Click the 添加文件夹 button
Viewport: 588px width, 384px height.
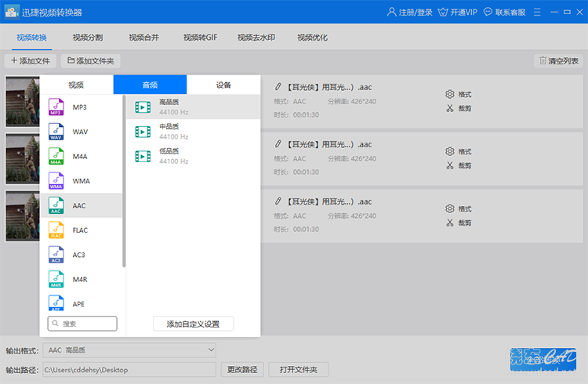(91, 61)
